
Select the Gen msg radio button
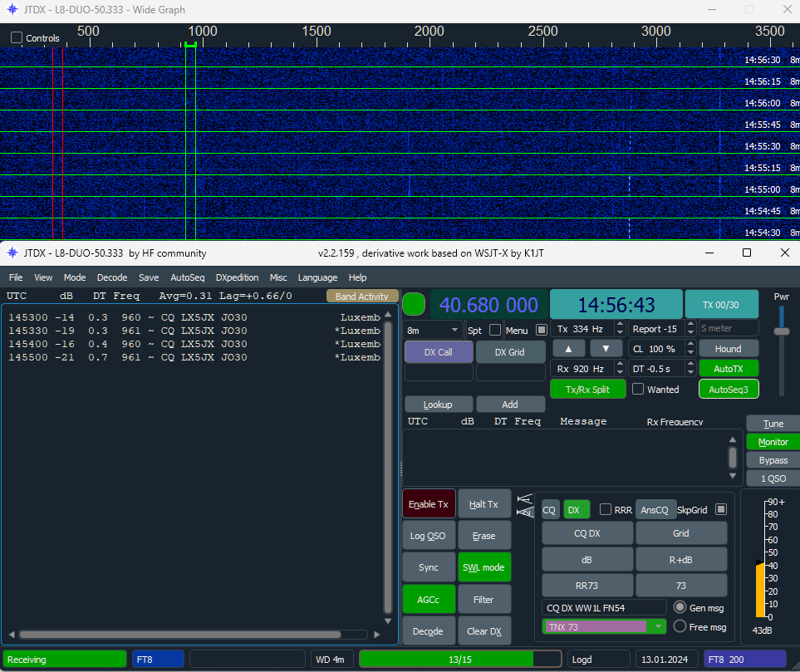[x=680, y=607]
